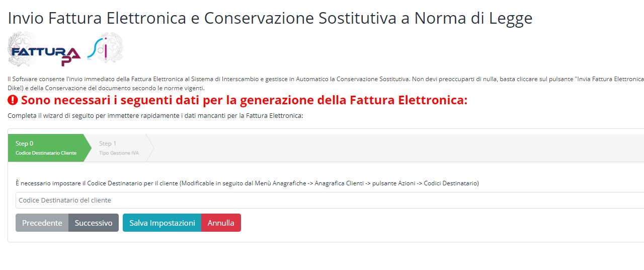Click the red 'Sono necessari i seguenti dati' heading
The image size is (644, 270).
pos(244,100)
